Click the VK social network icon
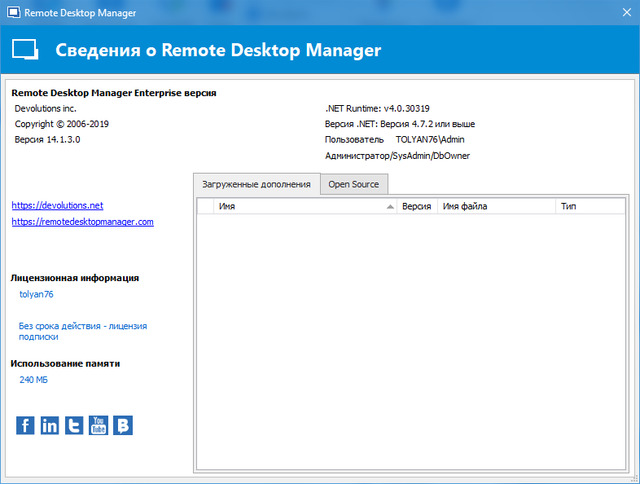 123,425
